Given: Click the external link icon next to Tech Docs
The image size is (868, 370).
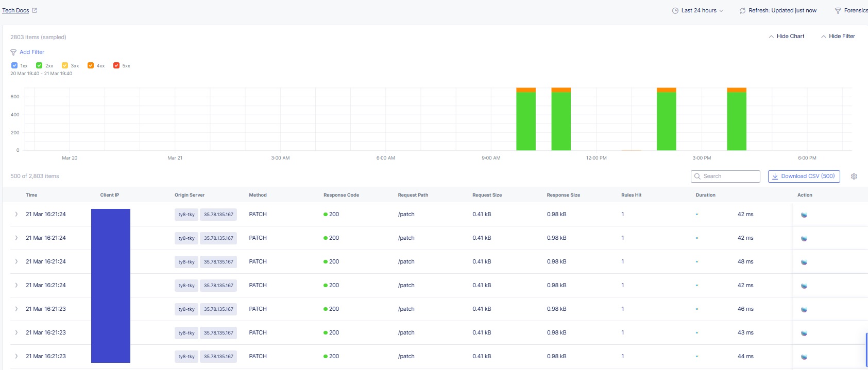Looking at the screenshot, I should click(35, 10).
